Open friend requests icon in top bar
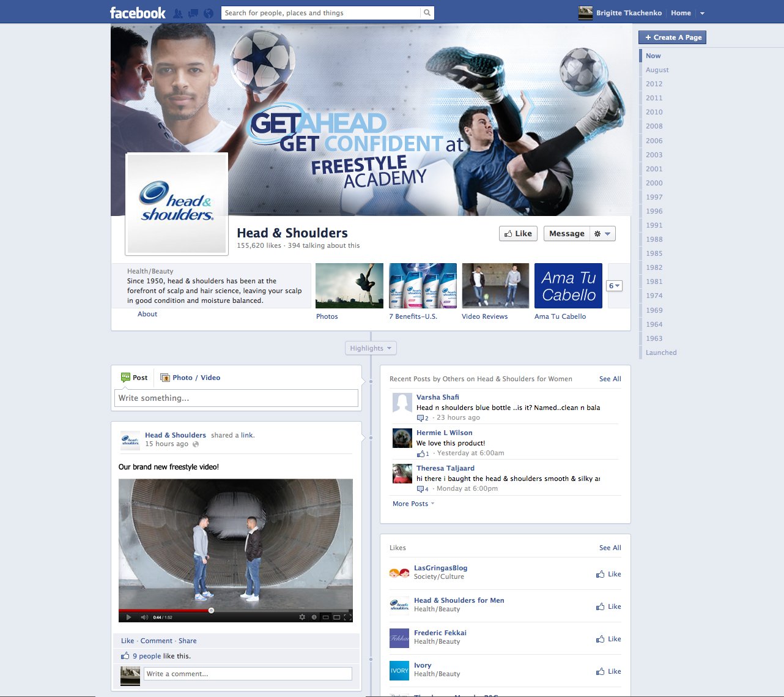Screen dimensions: 784x697 pyautogui.click(x=178, y=13)
